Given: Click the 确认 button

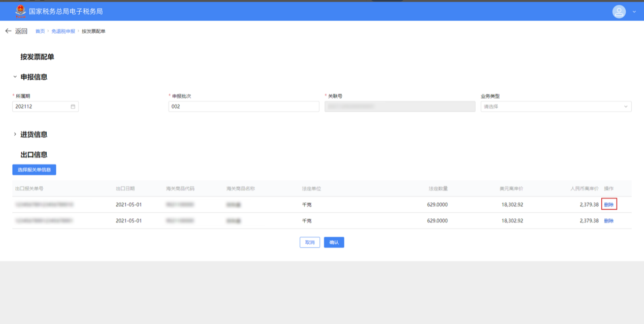Looking at the screenshot, I should click(x=334, y=243).
